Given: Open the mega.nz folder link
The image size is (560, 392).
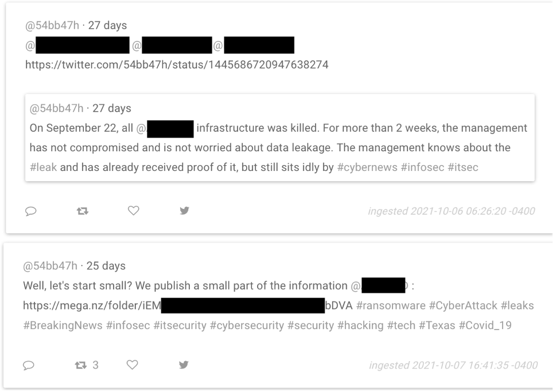Looking at the screenshot, I should click(92, 305).
